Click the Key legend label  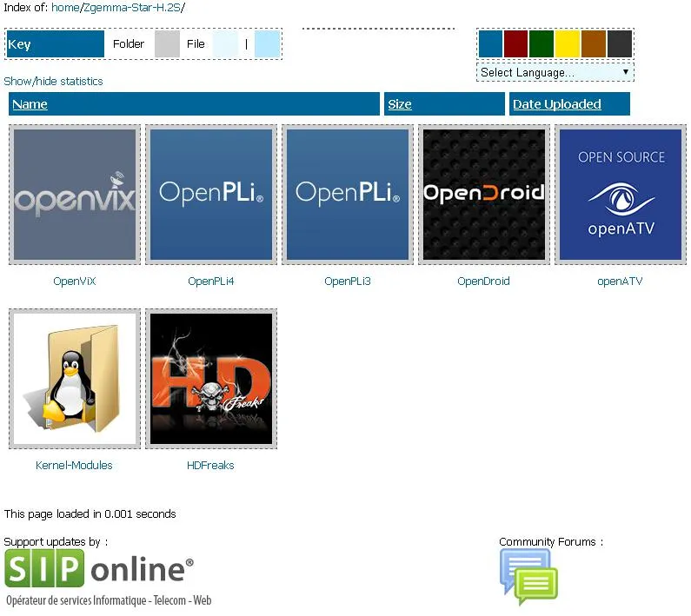pos(56,43)
